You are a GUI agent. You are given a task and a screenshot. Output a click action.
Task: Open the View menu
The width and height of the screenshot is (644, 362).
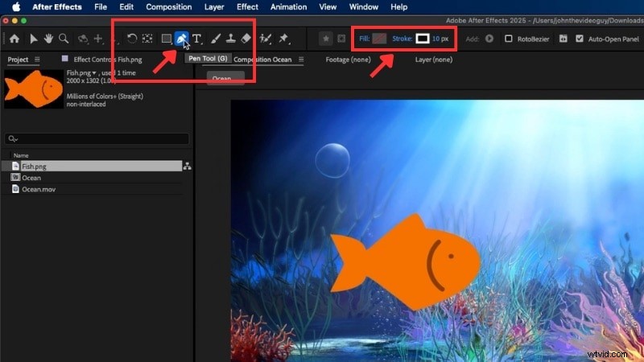pyautogui.click(x=328, y=7)
